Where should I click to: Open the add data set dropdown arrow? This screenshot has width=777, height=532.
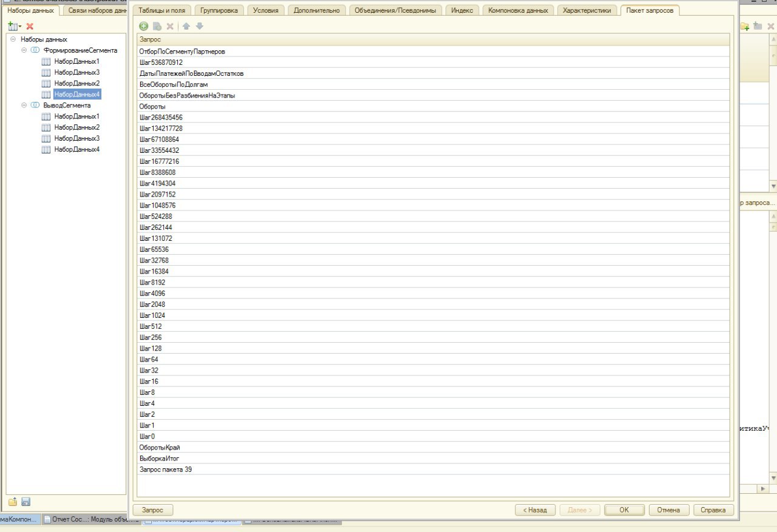click(x=20, y=26)
